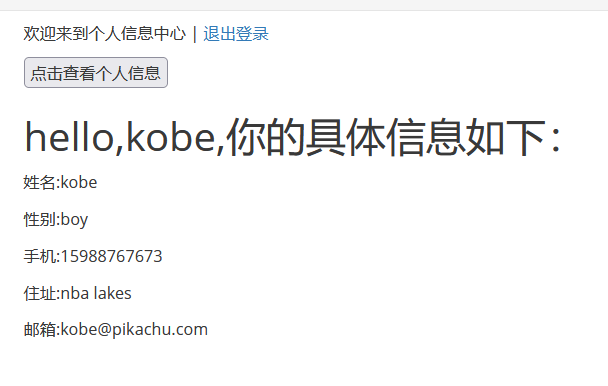Viewport: 608px width, 386px height.
Task: Click the phone number 15988767673
Action: click(112, 256)
